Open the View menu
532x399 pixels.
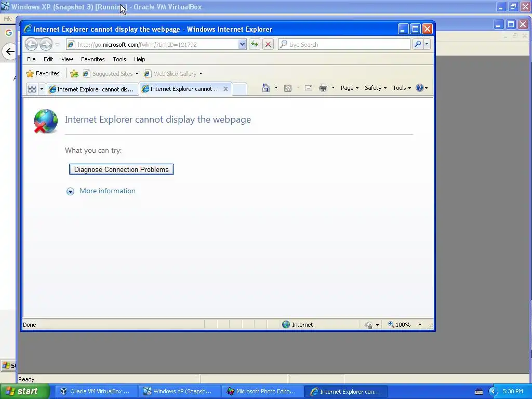(x=67, y=59)
